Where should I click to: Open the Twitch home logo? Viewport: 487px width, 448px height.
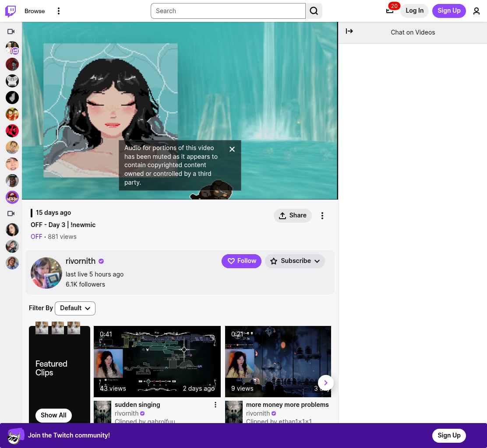click(11, 11)
